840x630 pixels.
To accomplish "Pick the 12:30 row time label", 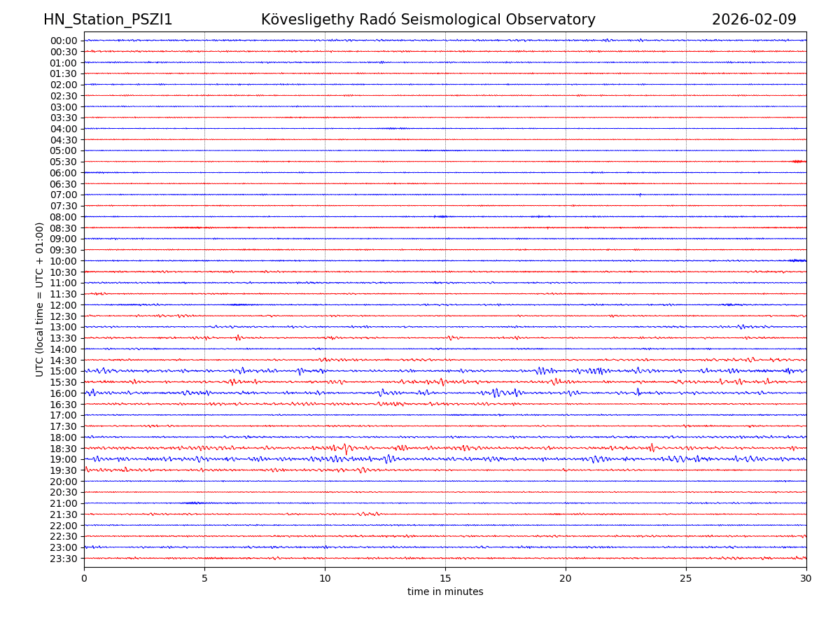I will (x=64, y=316).
